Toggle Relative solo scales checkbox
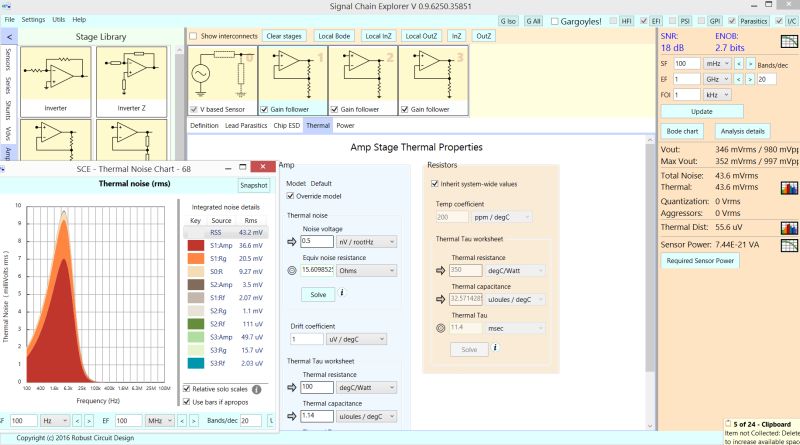 [x=187, y=389]
